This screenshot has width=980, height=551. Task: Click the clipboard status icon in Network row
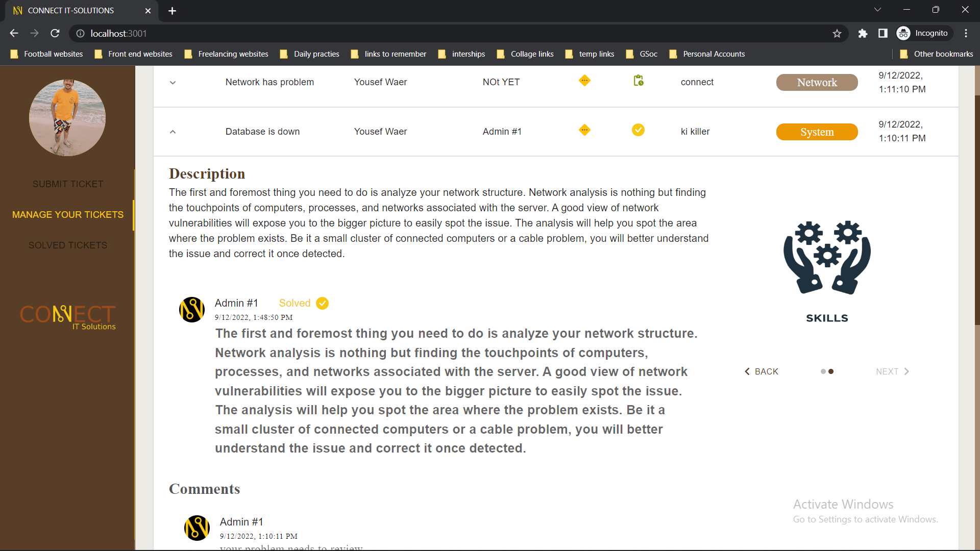tap(638, 81)
